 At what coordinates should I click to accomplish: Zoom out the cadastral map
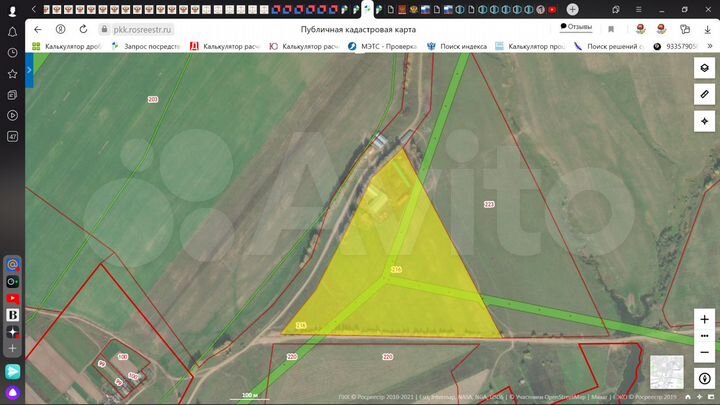[704, 352]
